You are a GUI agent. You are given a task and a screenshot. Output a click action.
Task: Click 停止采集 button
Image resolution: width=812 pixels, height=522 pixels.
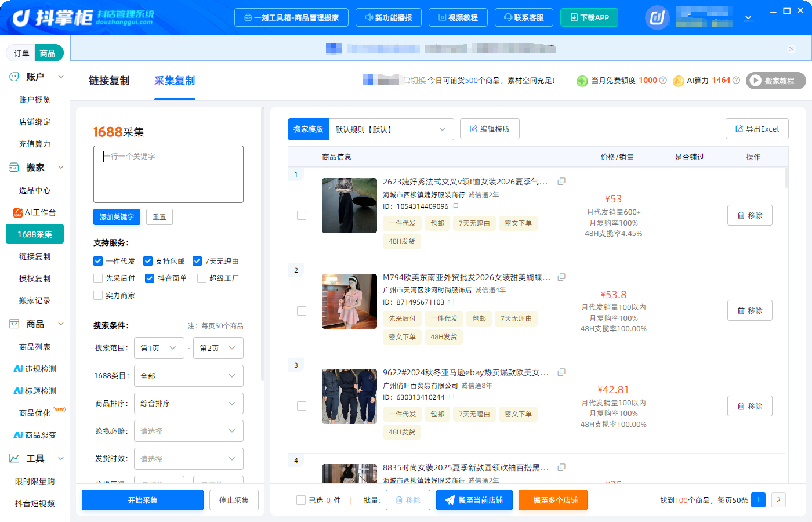(234, 500)
